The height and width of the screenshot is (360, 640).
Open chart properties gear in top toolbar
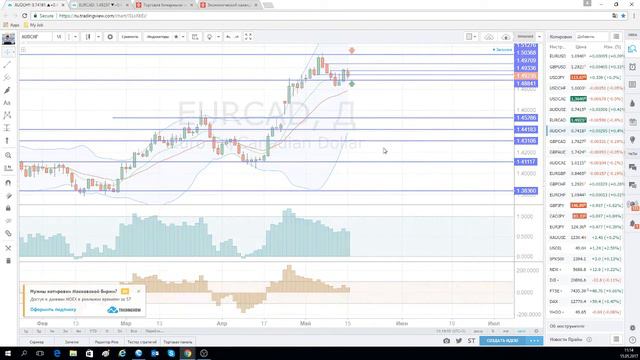(x=110, y=37)
